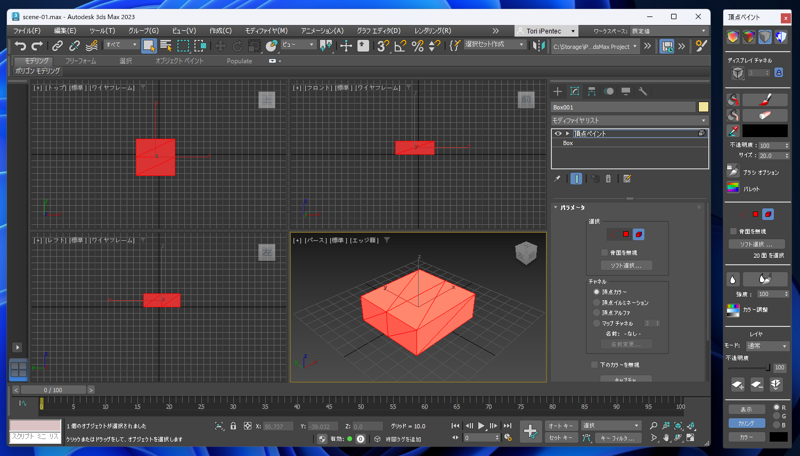Select Paint bucket in Vertex Paint window
Viewport: 800px width, 456px height.
coord(733,100)
